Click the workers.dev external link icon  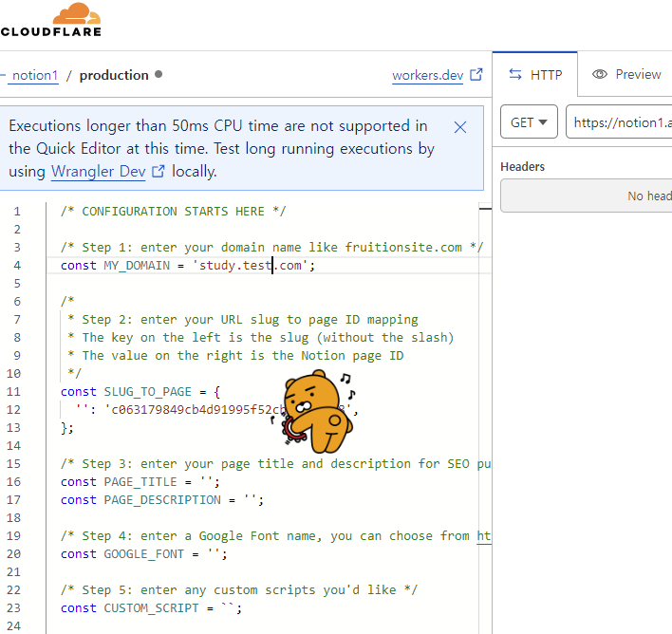pos(476,75)
